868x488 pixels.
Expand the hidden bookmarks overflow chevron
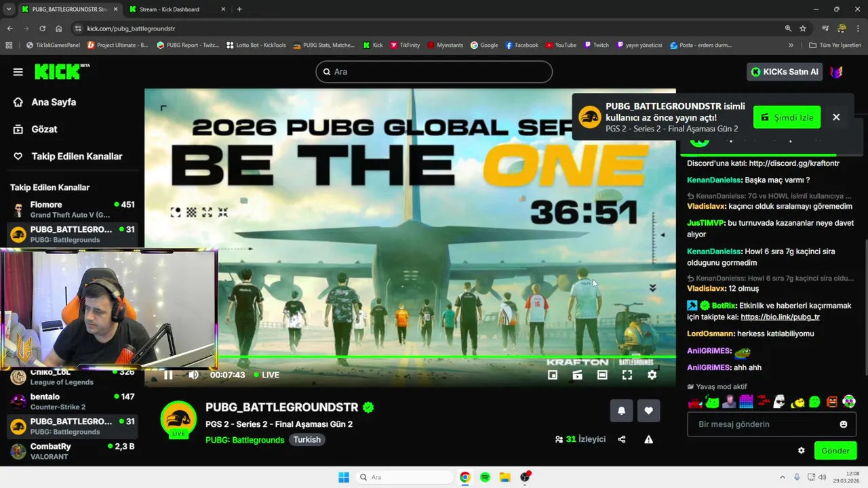(x=791, y=45)
